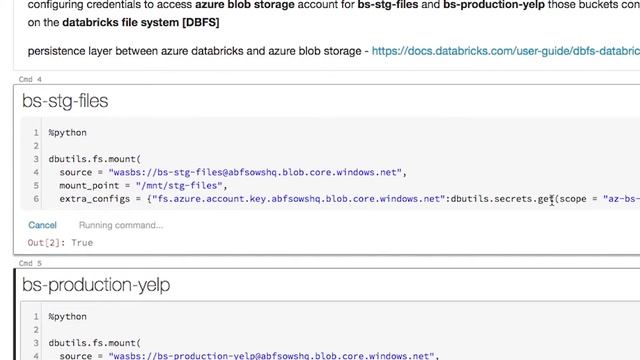Image resolution: width=640 pixels, height=360 pixels.
Task: Open the docs.databricks.com DBFS user-guide link
Action: 506,51
